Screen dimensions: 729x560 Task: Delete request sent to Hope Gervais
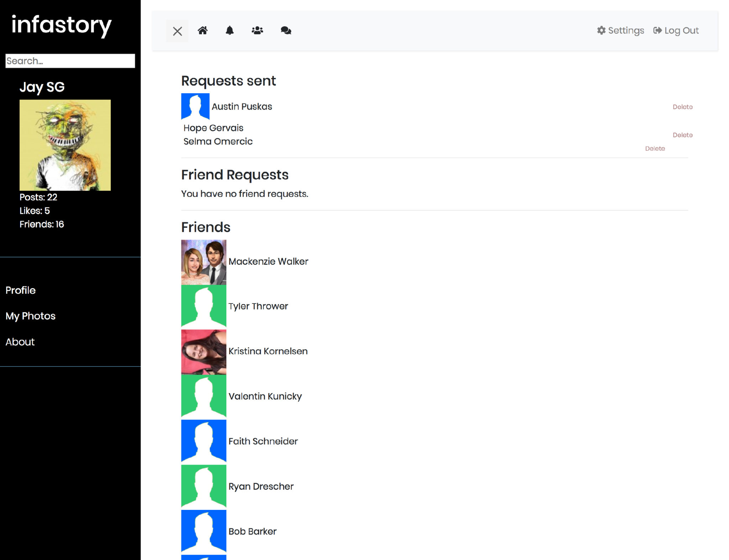point(682,135)
